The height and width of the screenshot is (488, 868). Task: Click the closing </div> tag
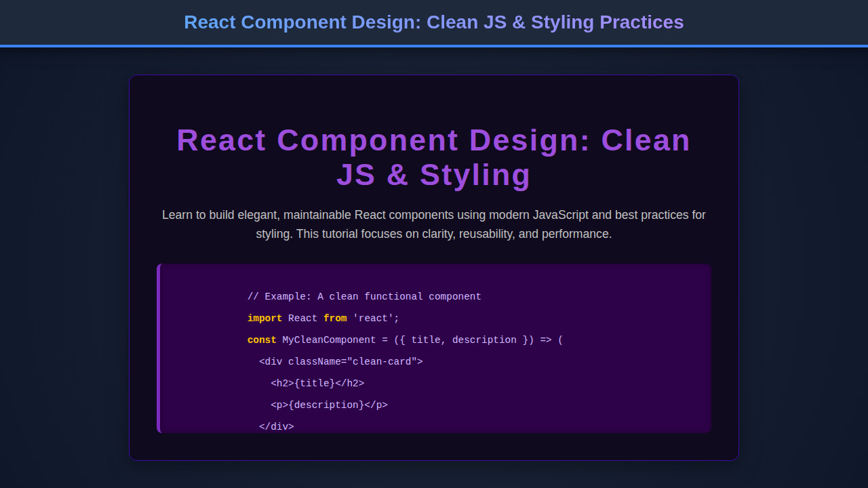[x=277, y=426]
